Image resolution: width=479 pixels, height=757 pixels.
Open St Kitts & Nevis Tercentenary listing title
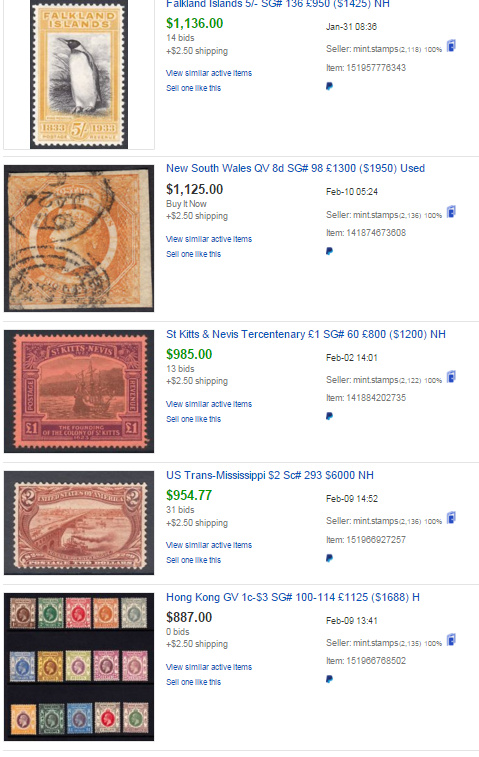pyautogui.click(x=306, y=334)
